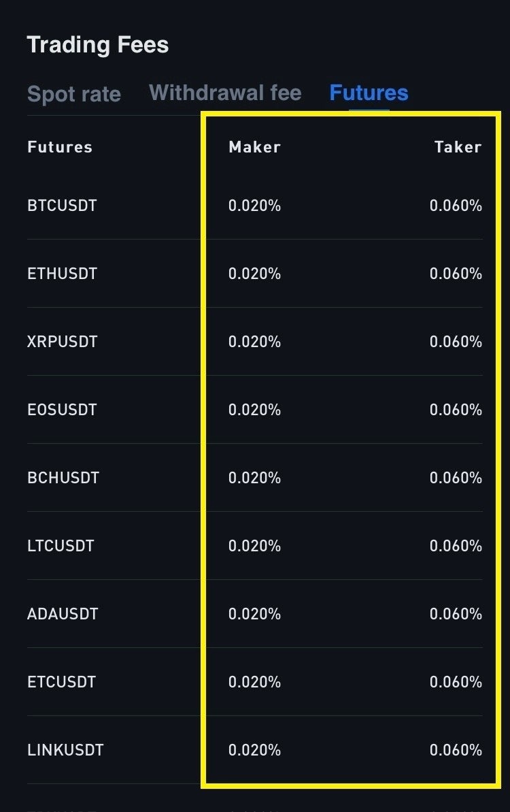Click the LINKUSDT taker fee value
Image resolution: width=510 pixels, height=812 pixels.
(456, 750)
